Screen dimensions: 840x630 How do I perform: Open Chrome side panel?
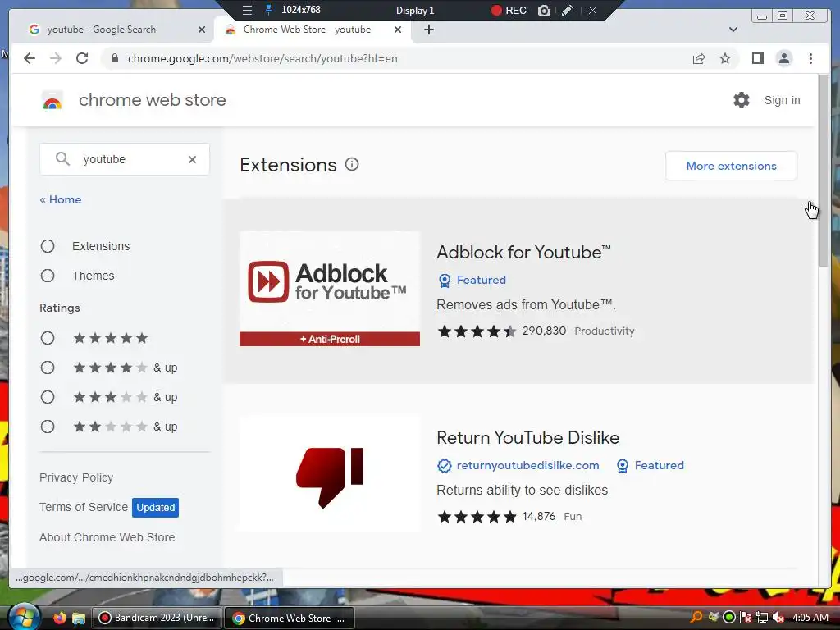[x=757, y=58]
